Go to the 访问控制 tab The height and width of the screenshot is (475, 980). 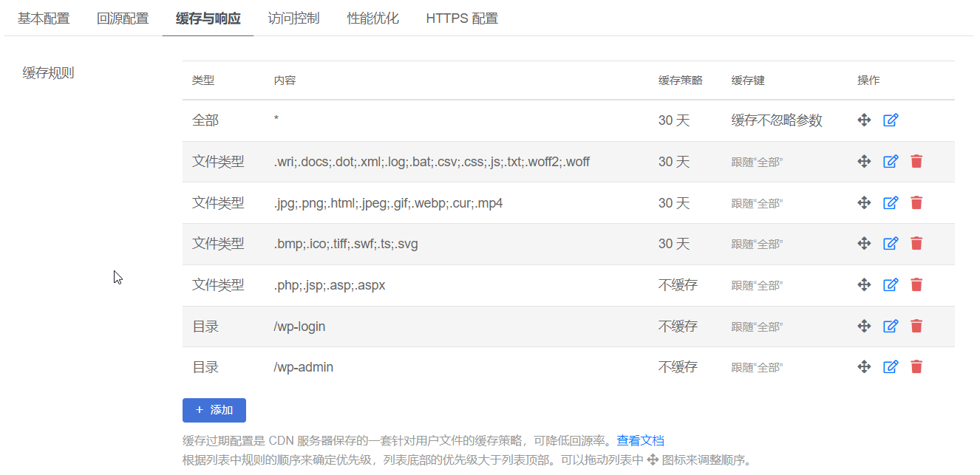click(x=293, y=18)
